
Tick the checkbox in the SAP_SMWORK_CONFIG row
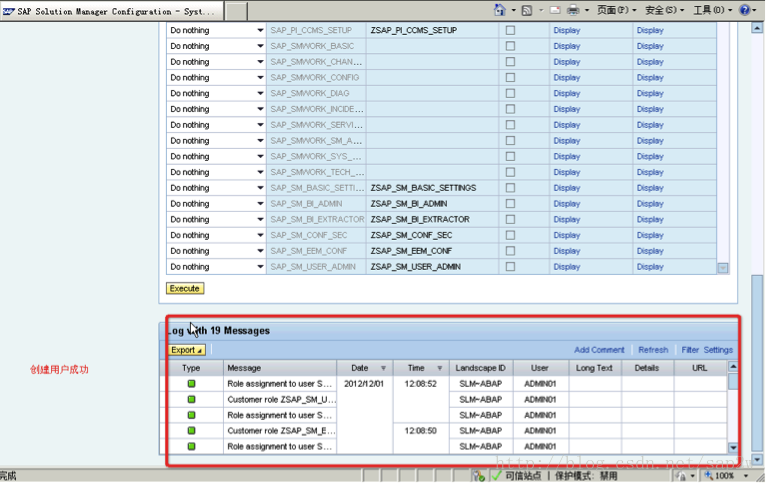(511, 77)
